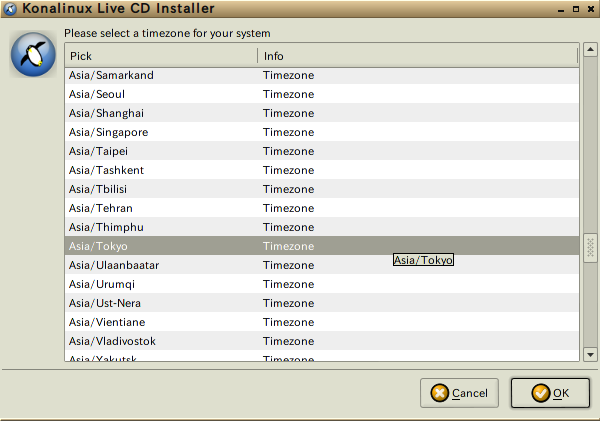Confirm timezone with the OK button
Viewport: 600px width, 421px height.
[550, 393]
